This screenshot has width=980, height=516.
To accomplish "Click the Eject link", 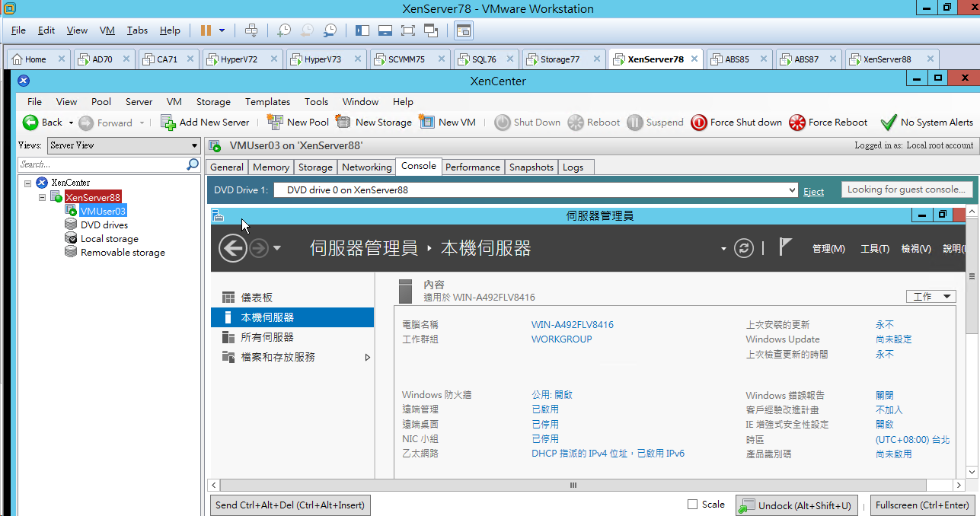I will click(x=813, y=191).
